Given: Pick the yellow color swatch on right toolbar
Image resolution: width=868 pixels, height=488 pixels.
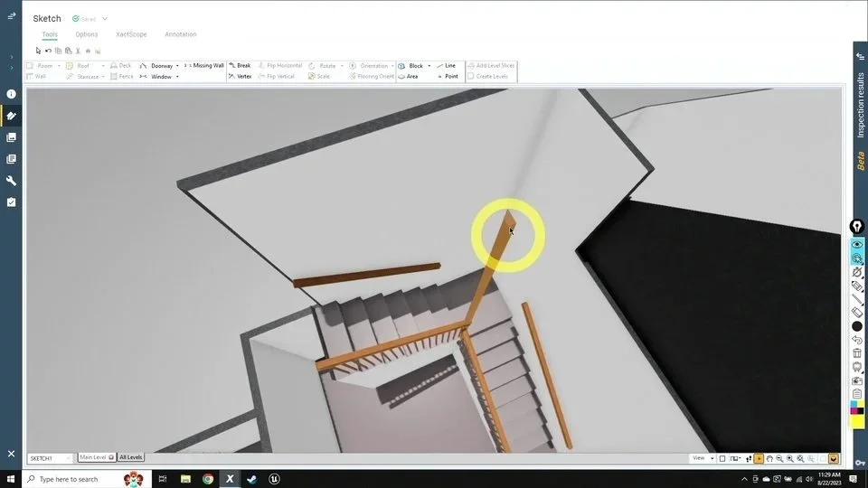Looking at the screenshot, I should click(857, 421).
